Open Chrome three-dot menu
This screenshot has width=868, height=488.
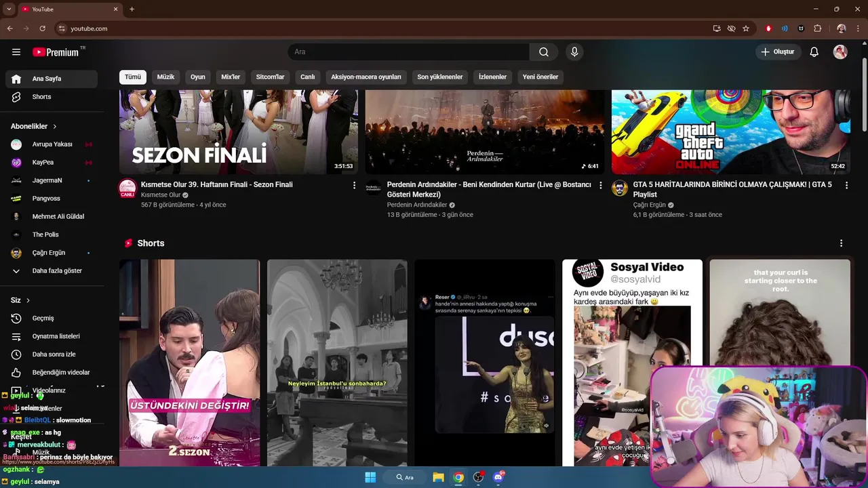pos(858,28)
